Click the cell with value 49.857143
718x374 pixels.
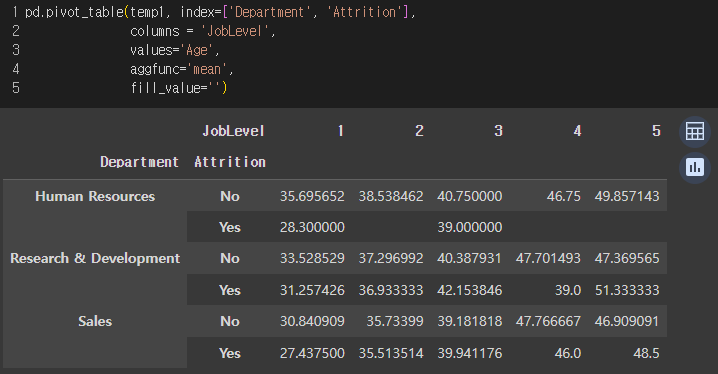pos(627,196)
